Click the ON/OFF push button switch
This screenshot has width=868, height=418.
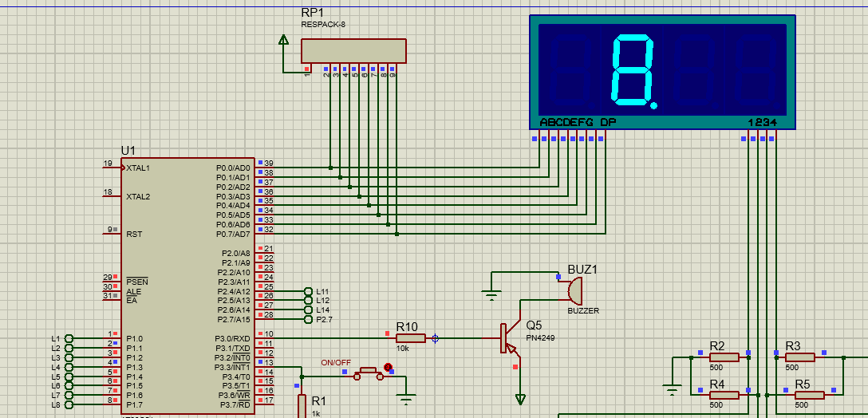coord(369,372)
